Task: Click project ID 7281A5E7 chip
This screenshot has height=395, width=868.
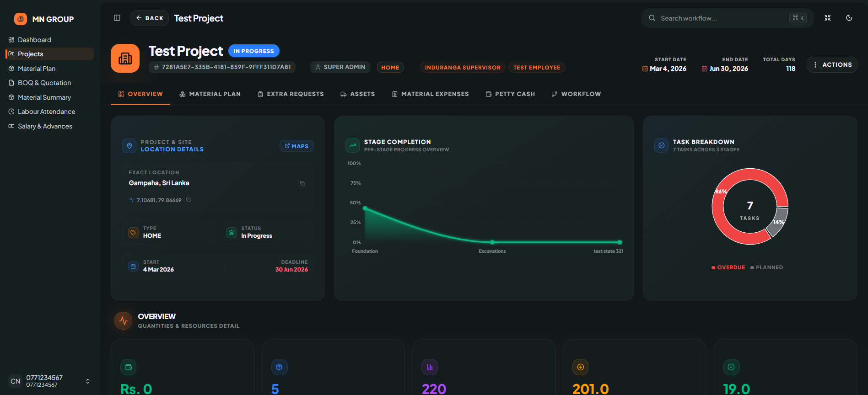Action: [222, 67]
